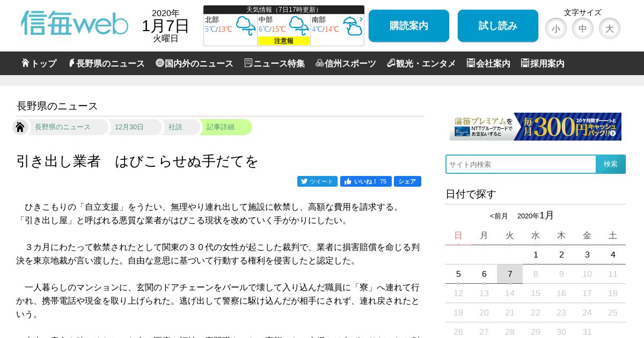Open northern region weather icon
The width and height of the screenshot is (644, 338).
point(246,26)
